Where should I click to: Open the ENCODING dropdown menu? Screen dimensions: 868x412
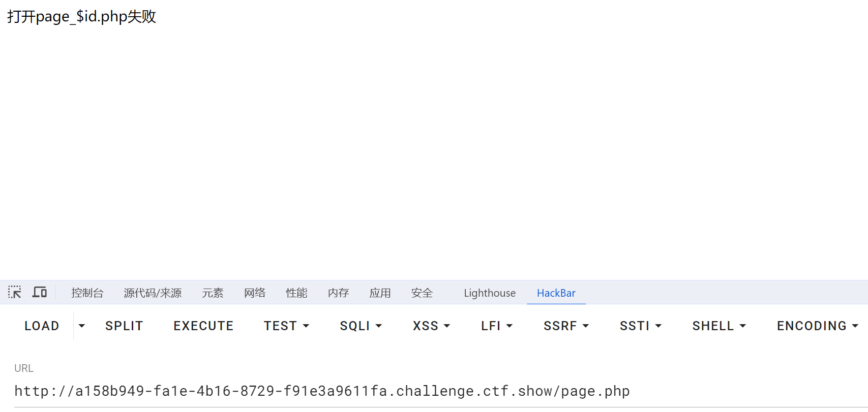(x=817, y=326)
